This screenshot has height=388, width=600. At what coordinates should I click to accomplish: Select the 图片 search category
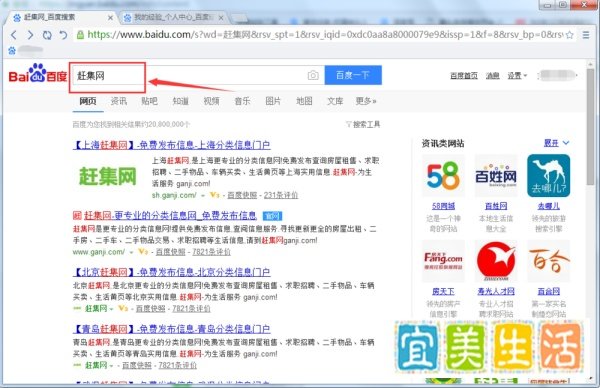273,101
